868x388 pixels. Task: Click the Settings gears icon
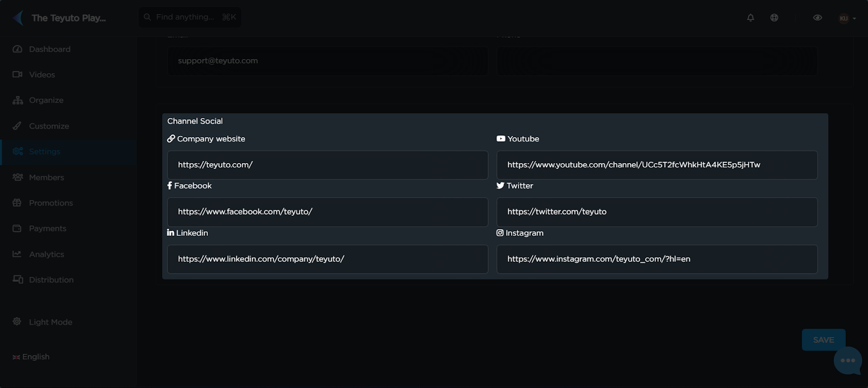coord(17,151)
